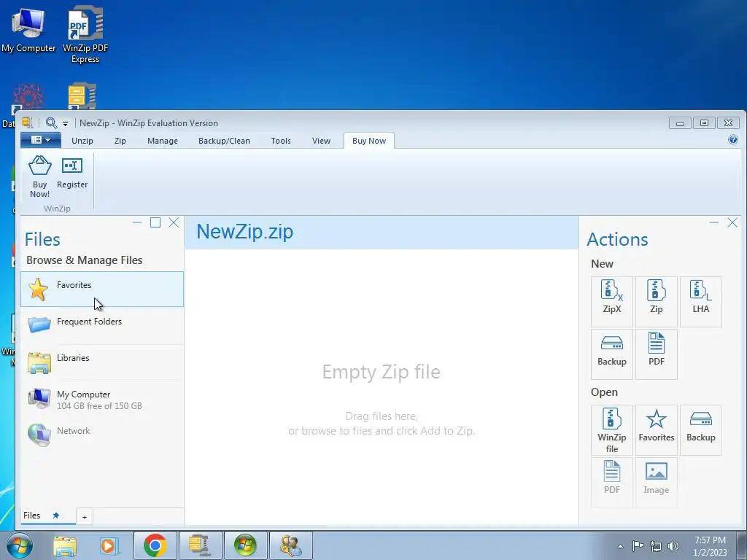Open the quick access toolbar dropdown arrow
747x560 pixels.
65,124
